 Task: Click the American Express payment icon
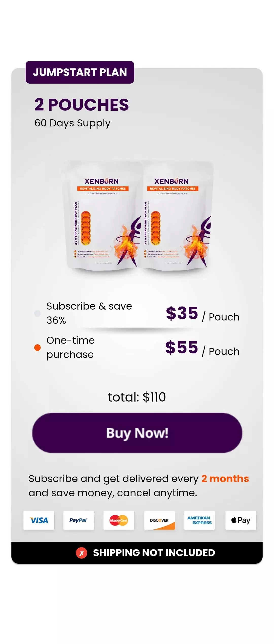coord(200,520)
